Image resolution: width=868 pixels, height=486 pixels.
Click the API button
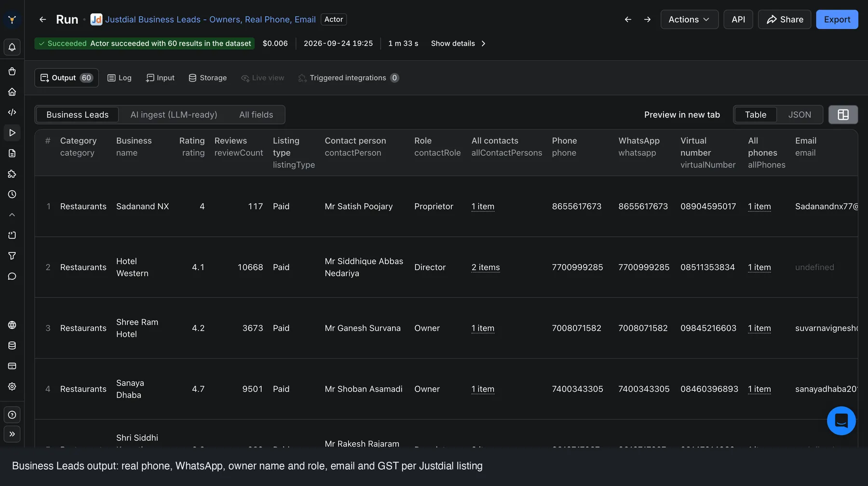(x=738, y=19)
